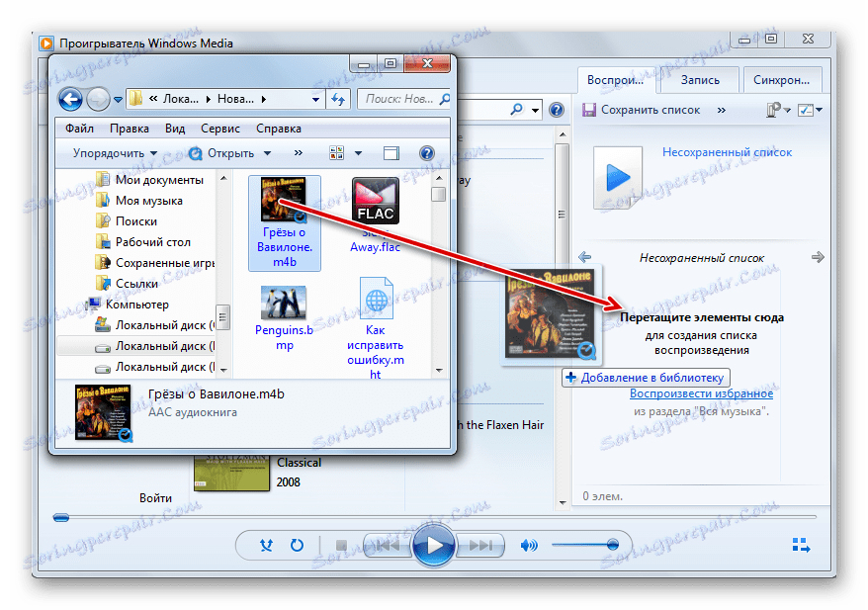Image resolution: width=868 pixels, height=610 pixels.
Task: Mute the volume speaker icon
Action: pos(529,546)
